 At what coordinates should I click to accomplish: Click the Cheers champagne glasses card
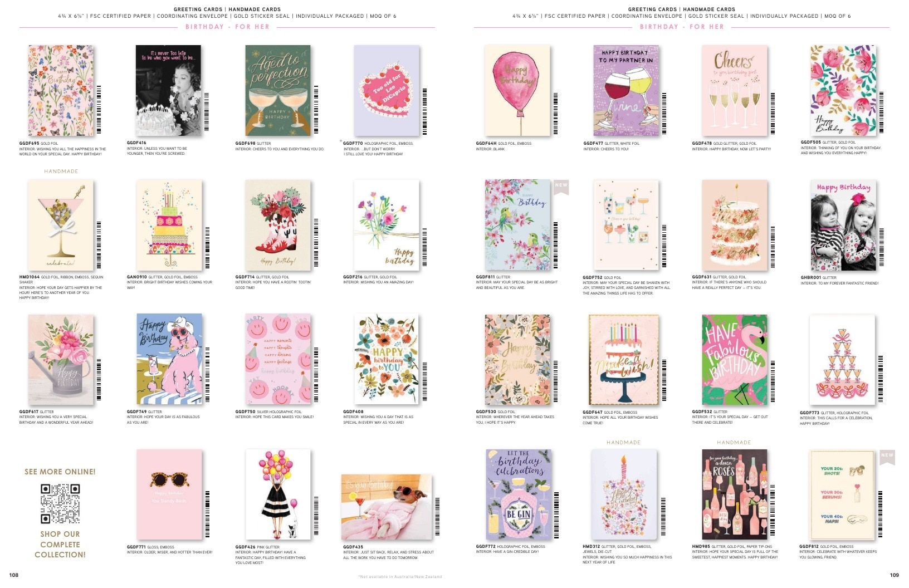tap(734, 91)
